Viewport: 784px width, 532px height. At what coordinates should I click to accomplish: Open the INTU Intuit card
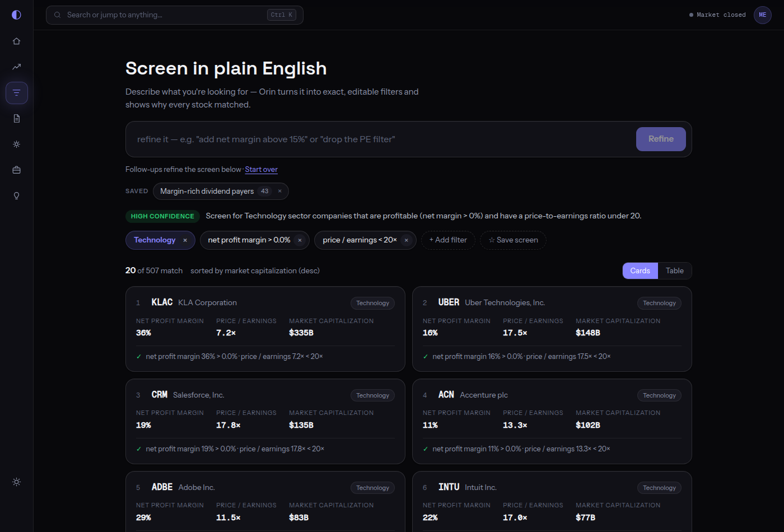pyautogui.click(x=552, y=502)
